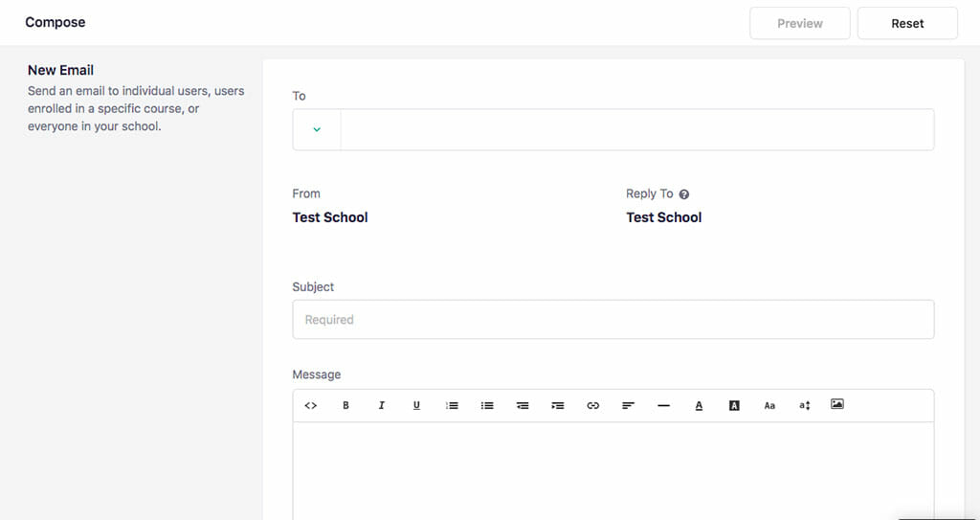Click the Test School sender name under From
Image resolution: width=980 pixels, height=520 pixels.
(x=330, y=217)
